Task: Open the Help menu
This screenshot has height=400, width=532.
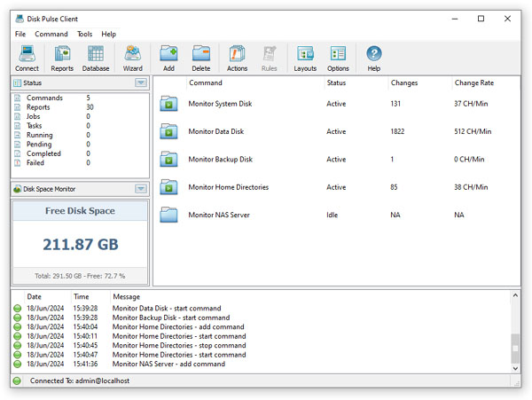Action: tap(108, 35)
